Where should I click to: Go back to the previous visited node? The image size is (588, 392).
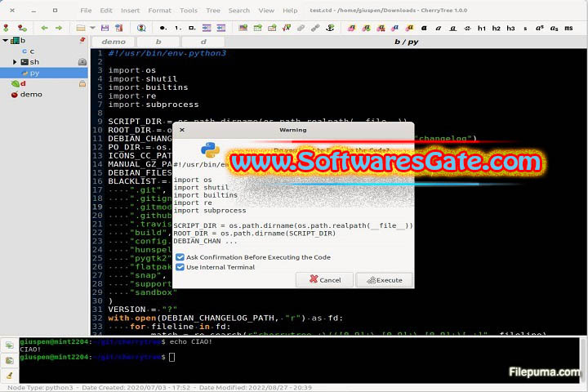(x=44, y=28)
